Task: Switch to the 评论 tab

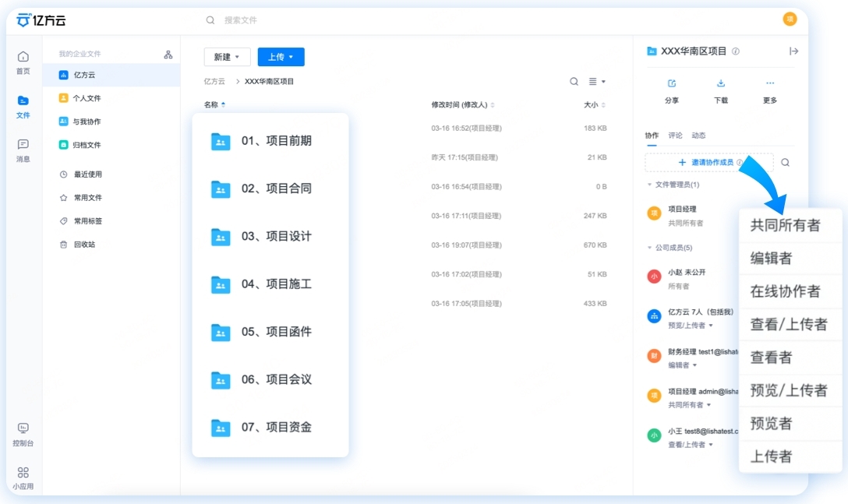Action: [x=677, y=135]
